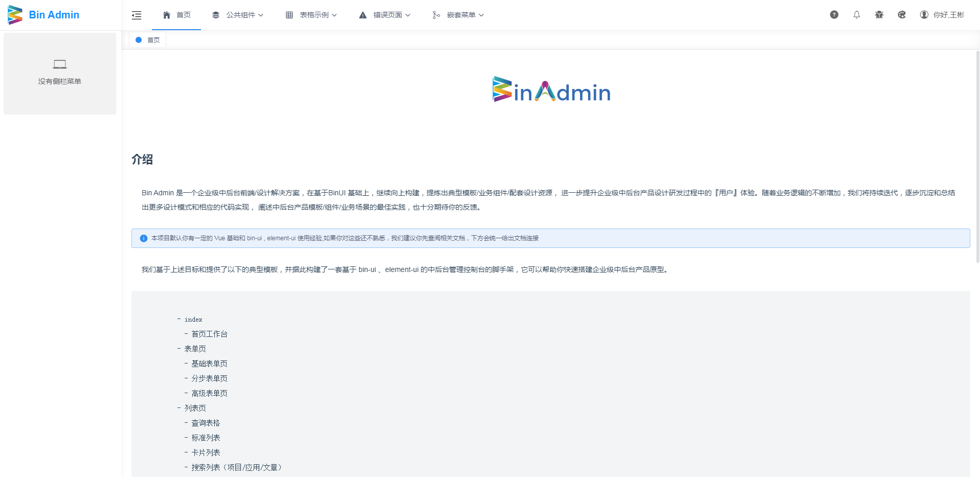Screen dimensions: 980x477
Task: Open the 表格示例 menu
Action: (x=311, y=15)
